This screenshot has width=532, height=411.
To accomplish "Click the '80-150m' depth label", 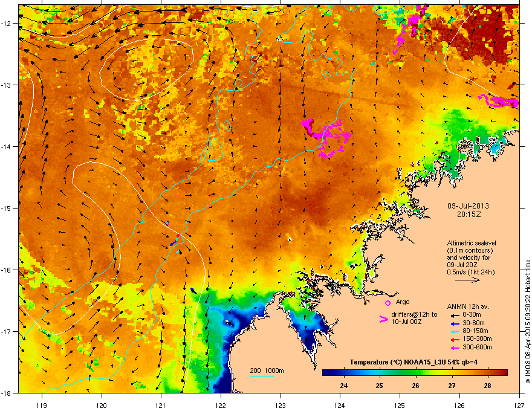I will pyautogui.click(x=475, y=331).
